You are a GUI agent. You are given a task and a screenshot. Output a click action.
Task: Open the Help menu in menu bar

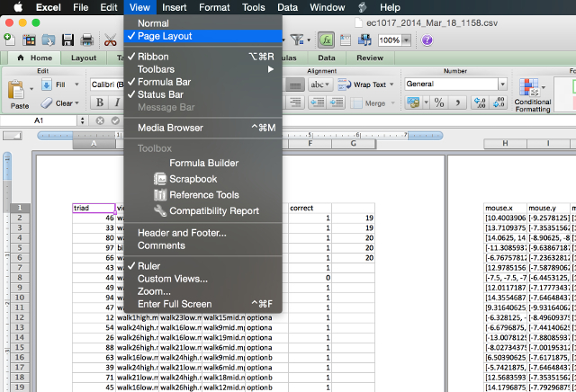point(390,7)
